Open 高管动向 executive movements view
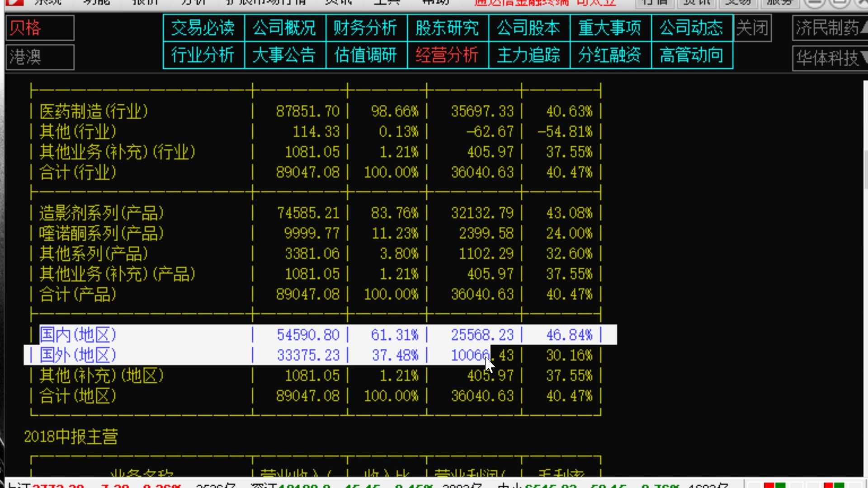The image size is (868, 488). 692,56
